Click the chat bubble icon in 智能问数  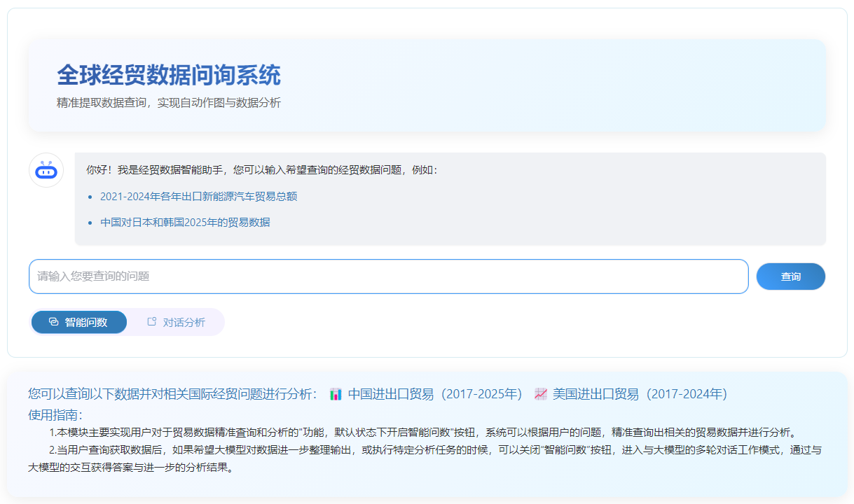pyautogui.click(x=53, y=322)
